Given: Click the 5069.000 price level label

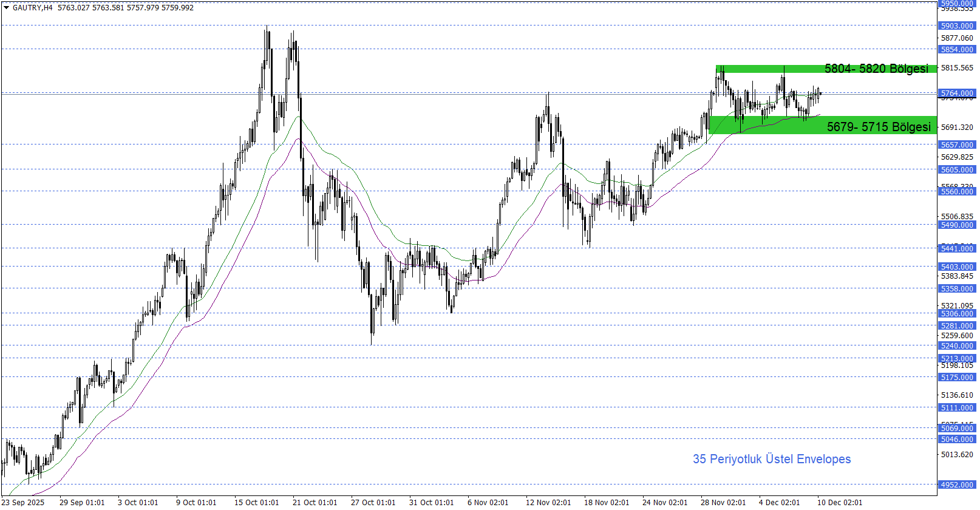Looking at the screenshot, I should 957,428.
